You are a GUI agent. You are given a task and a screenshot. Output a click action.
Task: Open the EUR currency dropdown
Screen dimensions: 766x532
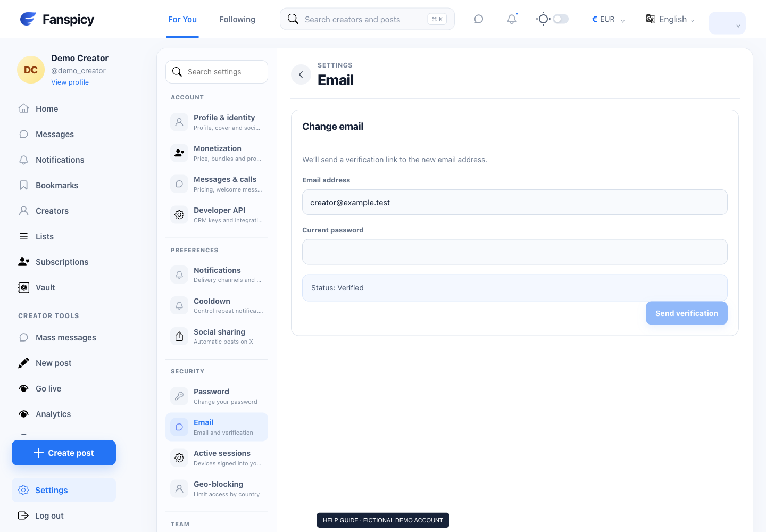click(x=608, y=19)
